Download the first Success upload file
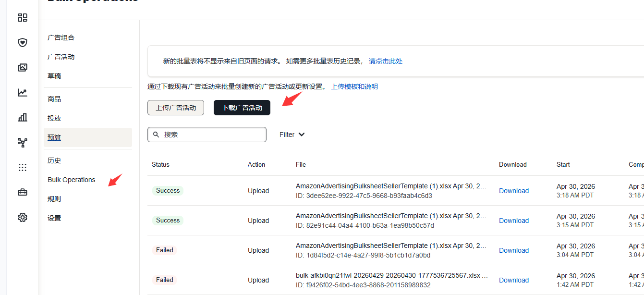This screenshot has width=644, height=295. [x=514, y=191]
